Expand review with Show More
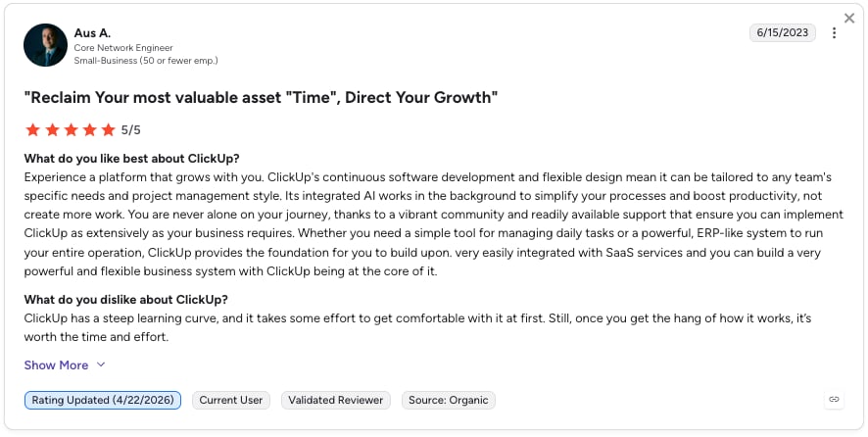The width and height of the screenshot is (868, 437). tap(56, 365)
